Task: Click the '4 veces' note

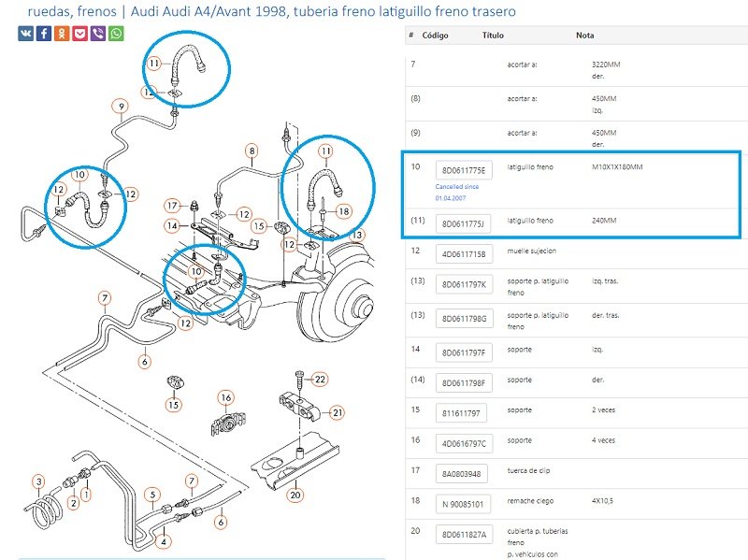Action: pos(603,440)
